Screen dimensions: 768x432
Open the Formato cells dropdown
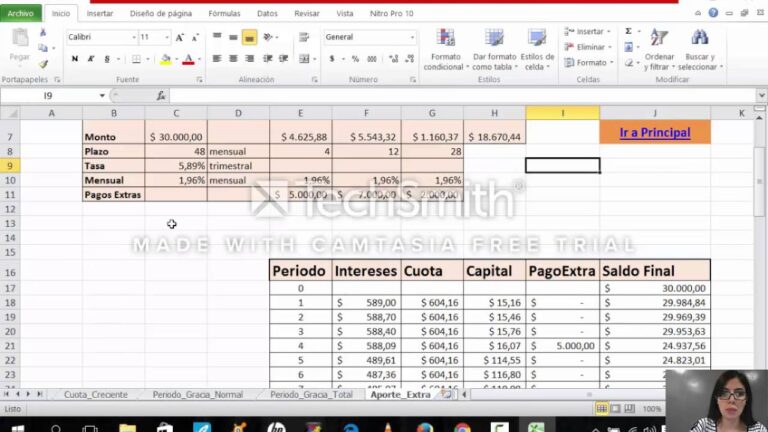pyautogui.click(x=588, y=63)
